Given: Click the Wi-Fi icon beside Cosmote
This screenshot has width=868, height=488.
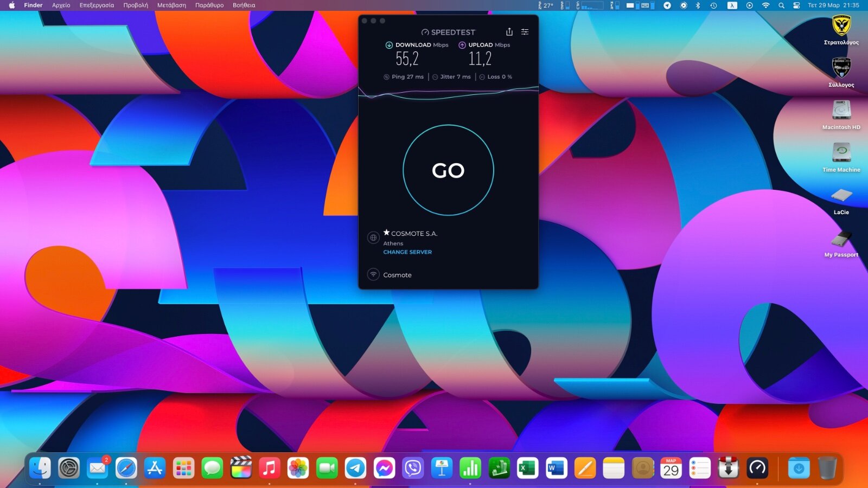Looking at the screenshot, I should coord(373,274).
